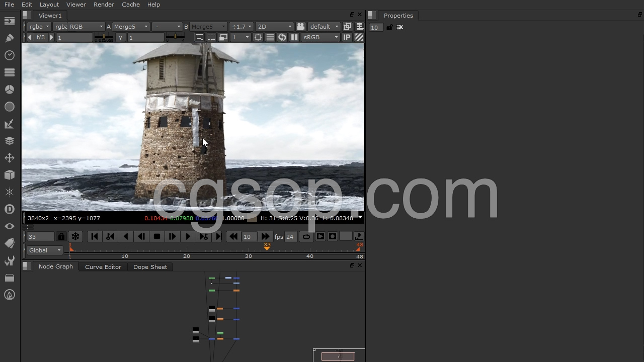Click the pixel color sample swatch

pyautogui.click(x=252, y=218)
